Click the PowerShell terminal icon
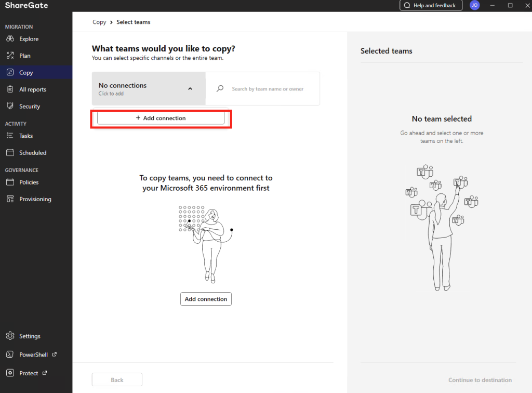Image resolution: width=532 pixels, height=393 pixels. click(10, 355)
